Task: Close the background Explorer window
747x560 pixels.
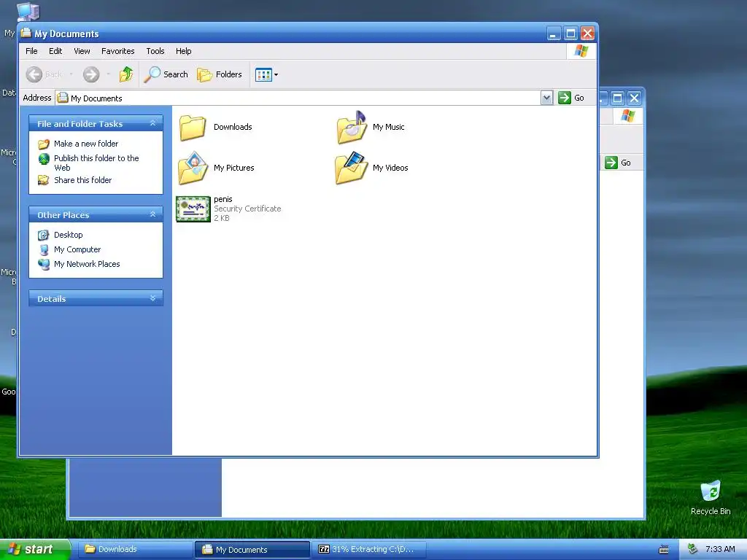Action: pos(634,98)
